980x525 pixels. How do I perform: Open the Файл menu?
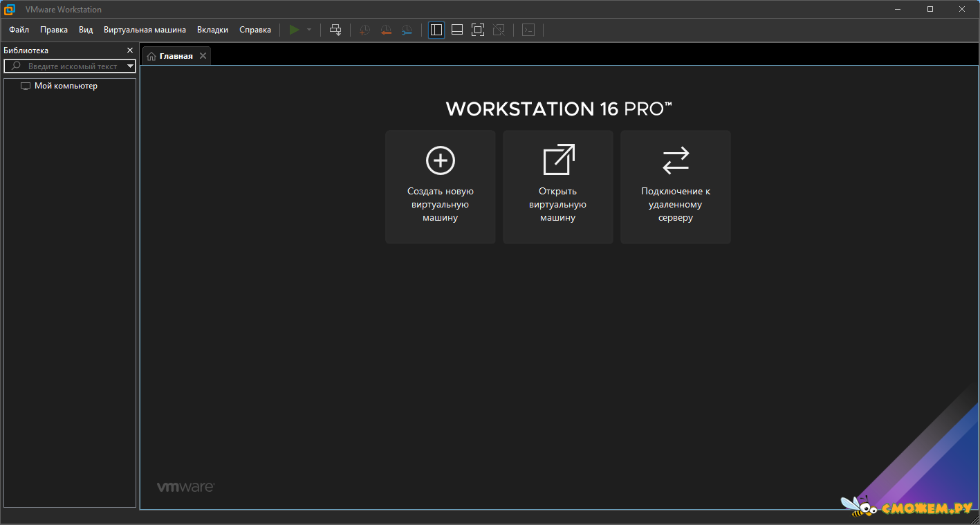coord(19,30)
